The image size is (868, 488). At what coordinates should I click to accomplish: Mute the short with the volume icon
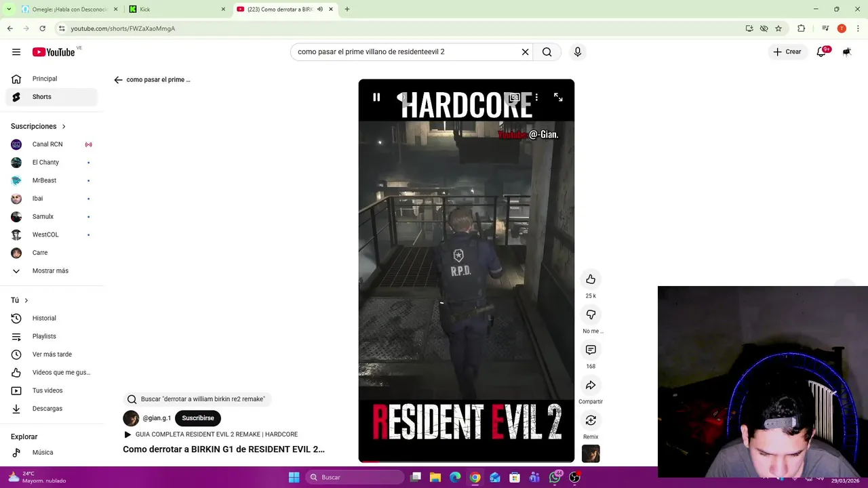tap(401, 98)
